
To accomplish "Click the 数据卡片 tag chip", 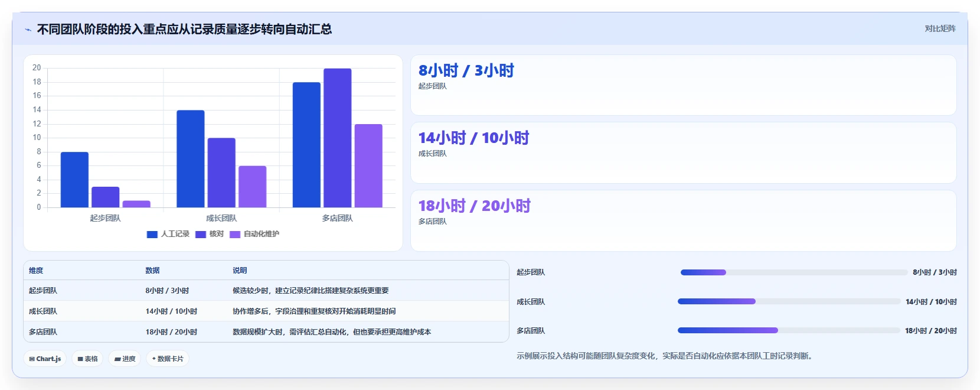I will click(168, 359).
